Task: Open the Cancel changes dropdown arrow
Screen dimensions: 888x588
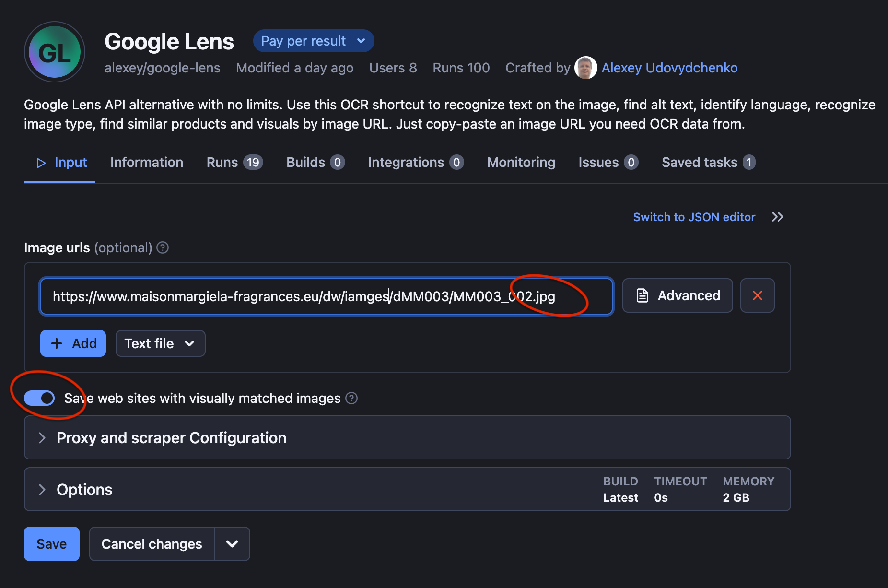Action: coord(232,544)
